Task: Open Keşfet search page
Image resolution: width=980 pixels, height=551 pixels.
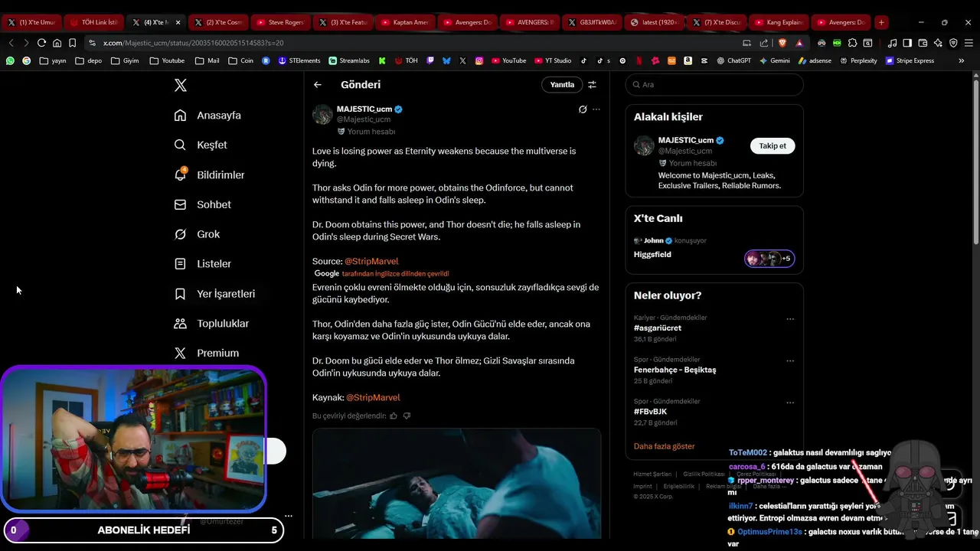Action: click(x=201, y=145)
